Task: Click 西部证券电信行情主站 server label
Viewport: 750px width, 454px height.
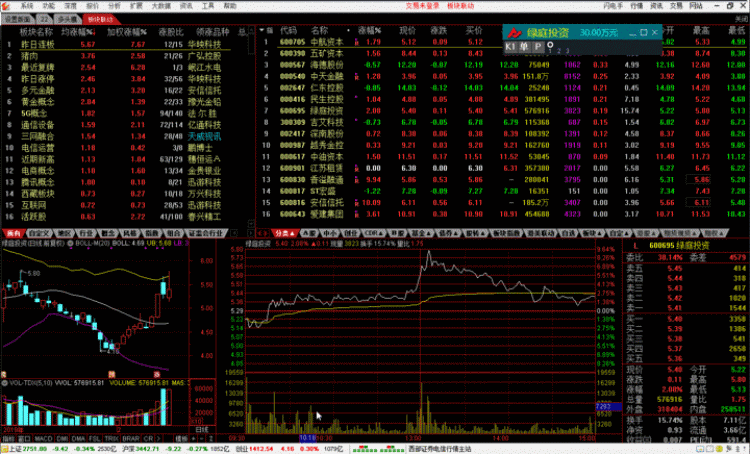Action: 440,449
